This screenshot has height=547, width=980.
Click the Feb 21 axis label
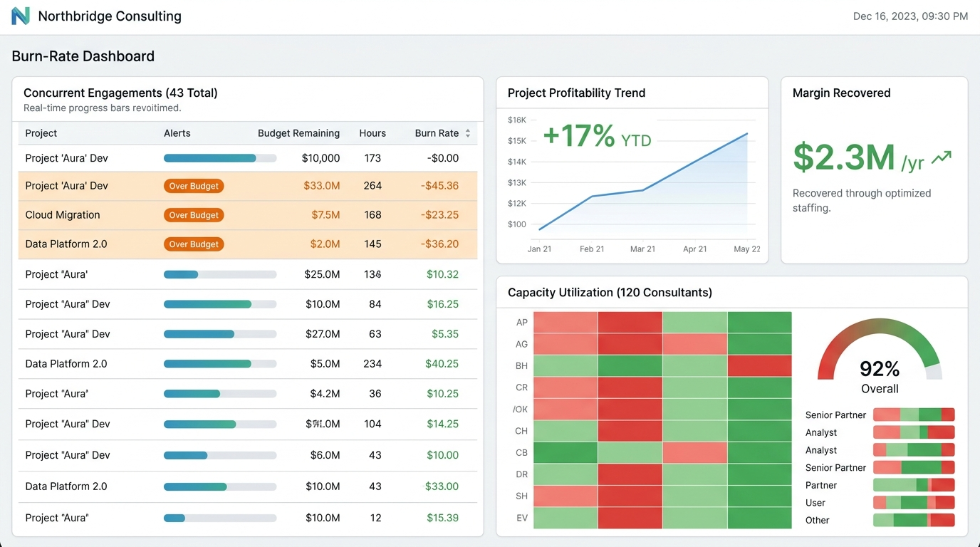pos(592,249)
